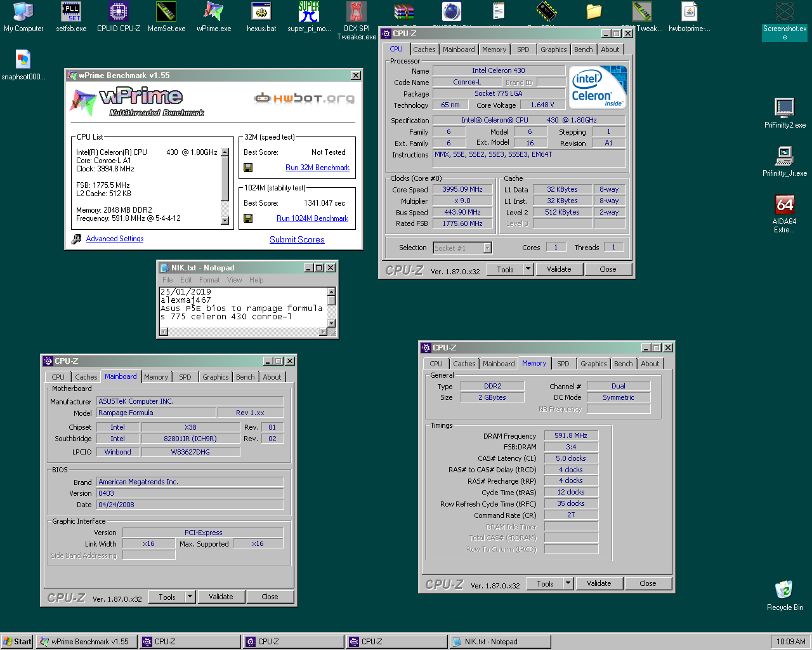Click the Intel Celeron inside logo
The image size is (812, 650).
[598, 88]
